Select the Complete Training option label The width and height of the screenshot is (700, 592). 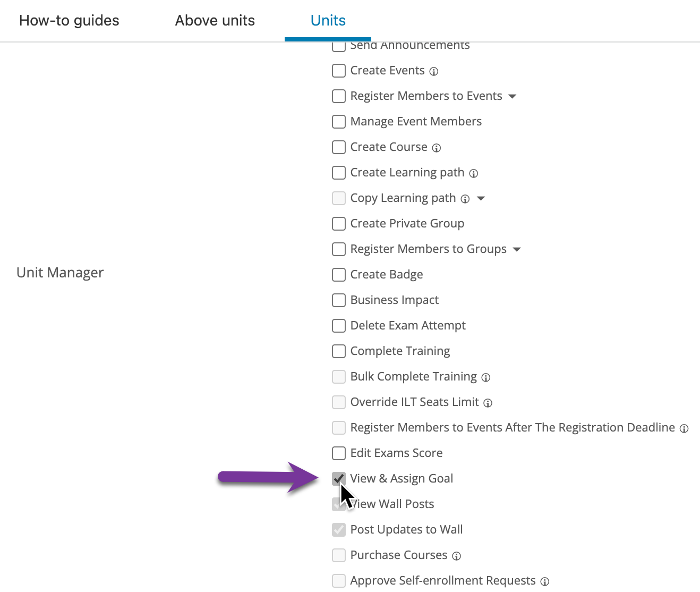[400, 351]
